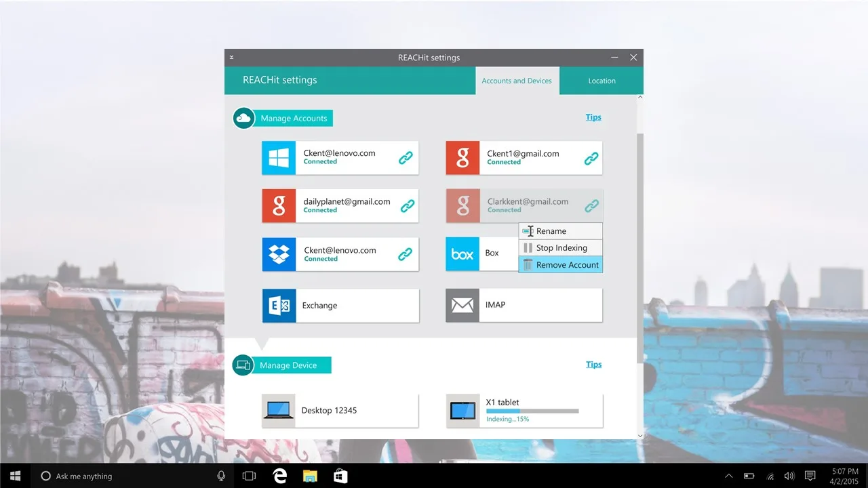This screenshot has height=488, width=868.
Task: Click the Box logo icon
Action: click(x=462, y=254)
